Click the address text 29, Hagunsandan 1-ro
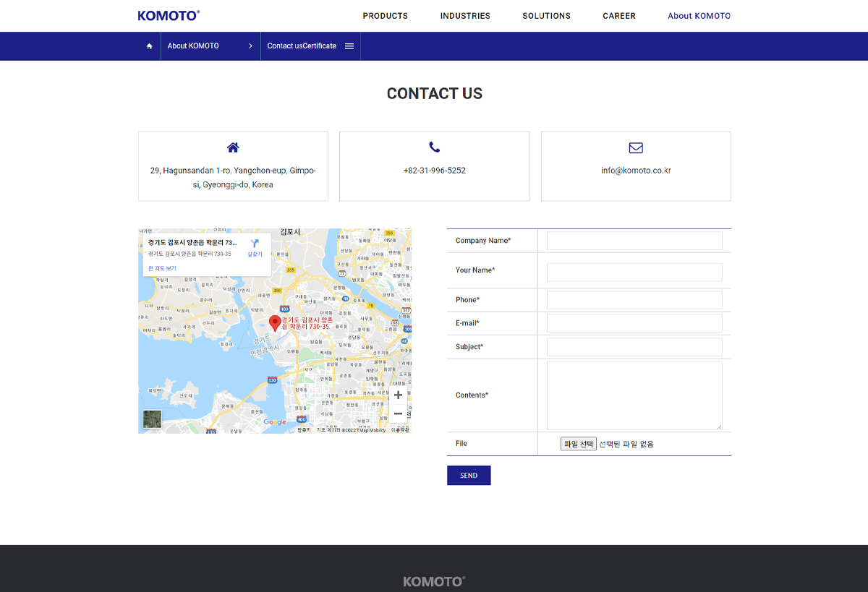 pos(233,178)
